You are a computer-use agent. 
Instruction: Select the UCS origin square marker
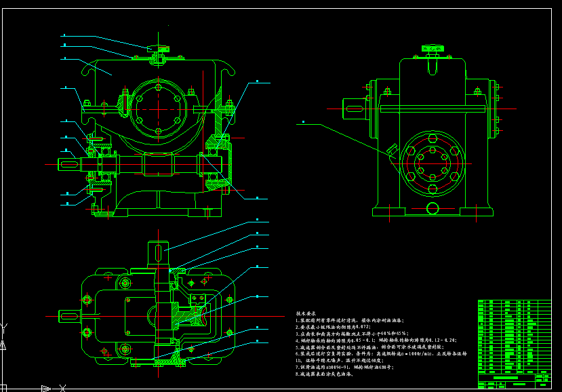click(x=4, y=389)
